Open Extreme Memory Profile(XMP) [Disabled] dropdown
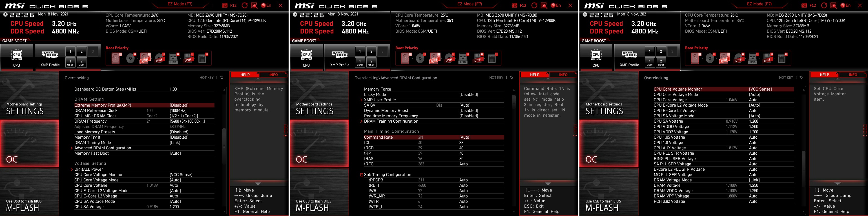The height and width of the screenshot is (216, 868). click(144, 105)
